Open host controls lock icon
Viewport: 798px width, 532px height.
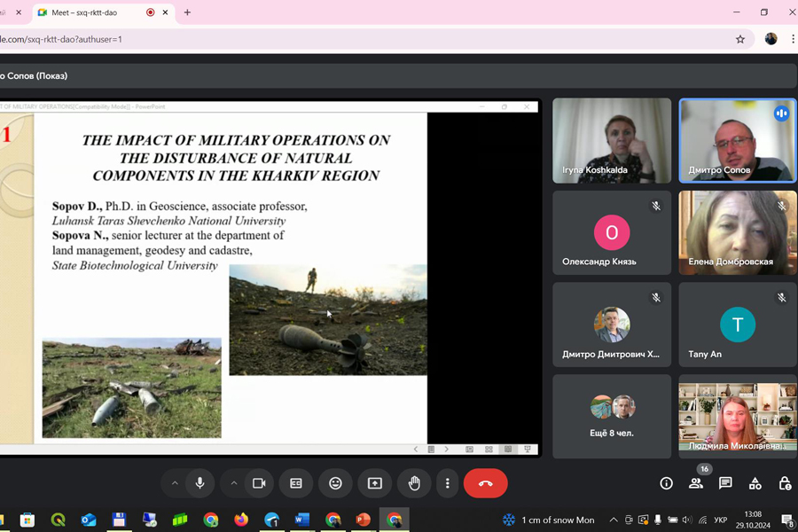point(785,483)
